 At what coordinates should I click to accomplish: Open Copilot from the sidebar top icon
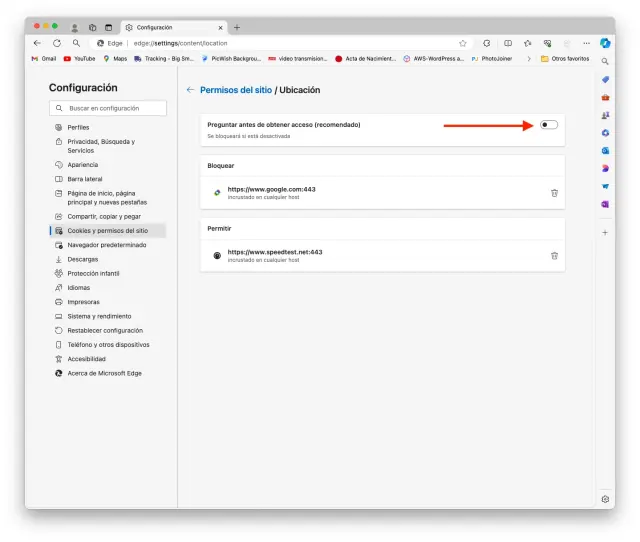(605, 43)
